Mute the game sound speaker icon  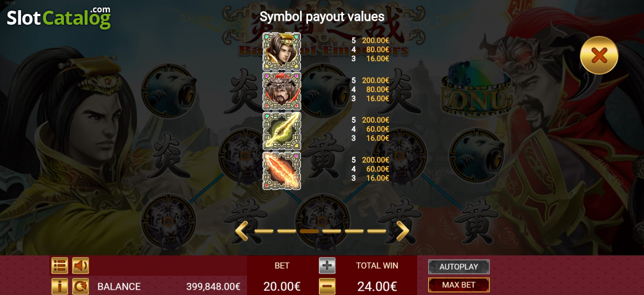pos(80,265)
